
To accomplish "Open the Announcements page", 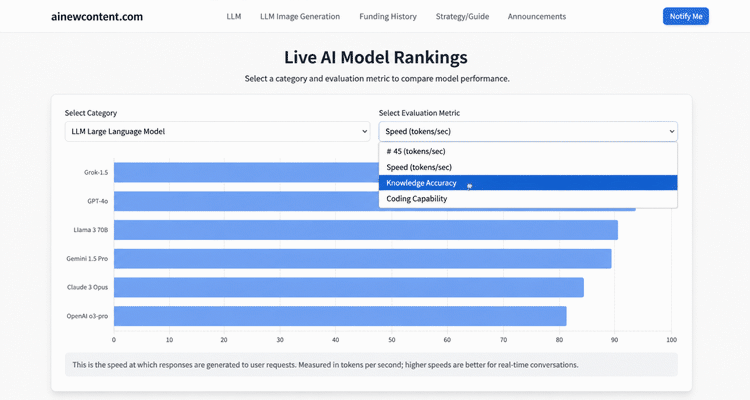I will (x=537, y=16).
